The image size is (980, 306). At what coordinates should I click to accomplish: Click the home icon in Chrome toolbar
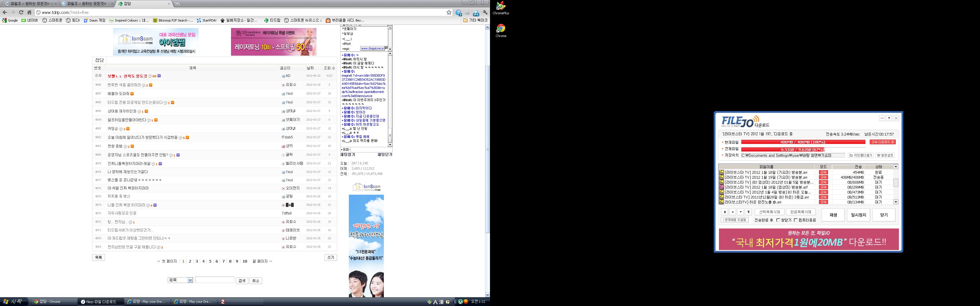coord(29,13)
